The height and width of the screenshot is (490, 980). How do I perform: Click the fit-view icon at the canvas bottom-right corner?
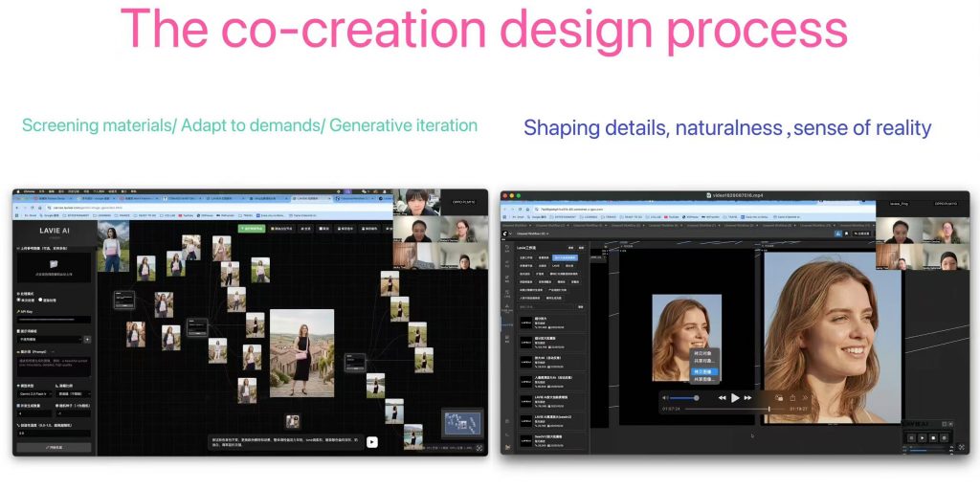479,447
